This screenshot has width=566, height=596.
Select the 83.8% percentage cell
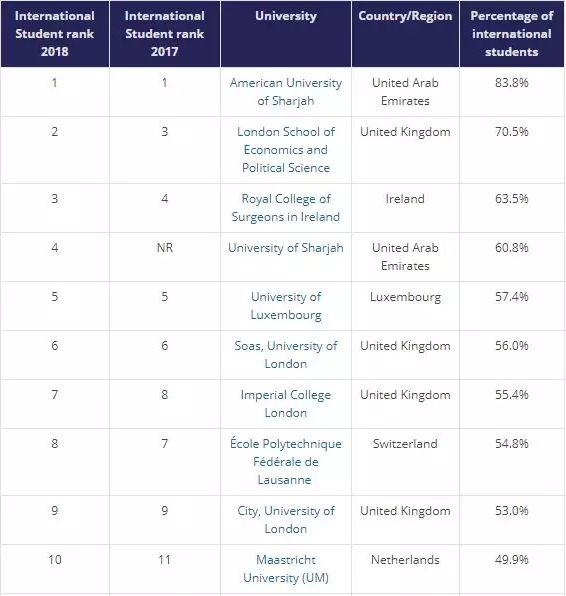[512, 83]
